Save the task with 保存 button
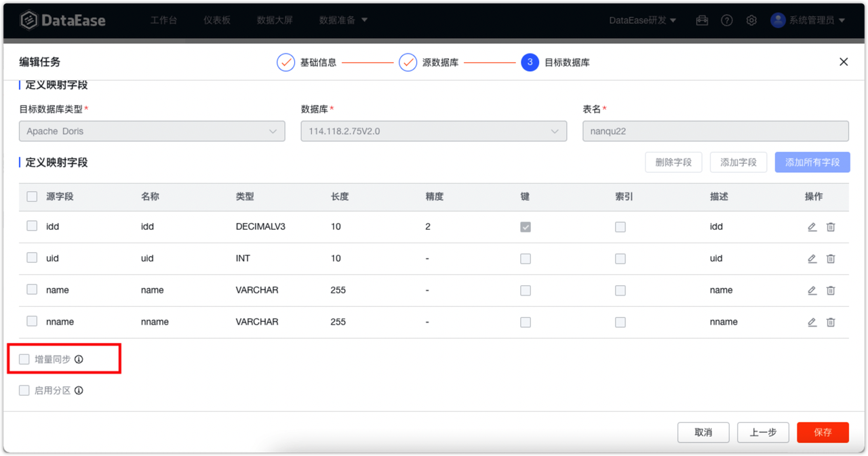The width and height of the screenshot is (868, 456). [x=823, y=432]
